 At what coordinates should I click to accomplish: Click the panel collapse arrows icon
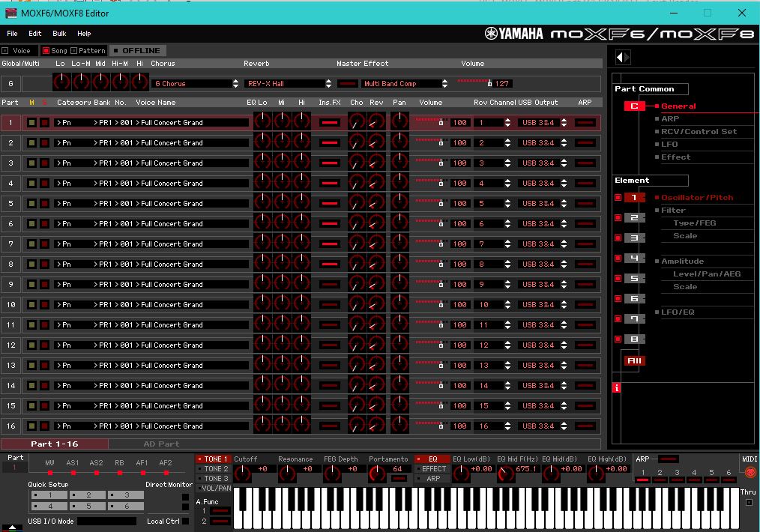click(x=623, y=57)
